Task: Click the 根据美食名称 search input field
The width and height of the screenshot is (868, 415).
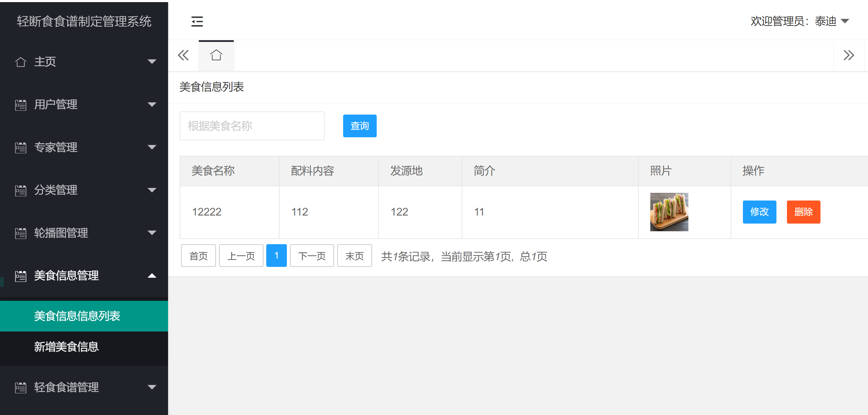Action: pyautogui.click(x=252, y=126)
